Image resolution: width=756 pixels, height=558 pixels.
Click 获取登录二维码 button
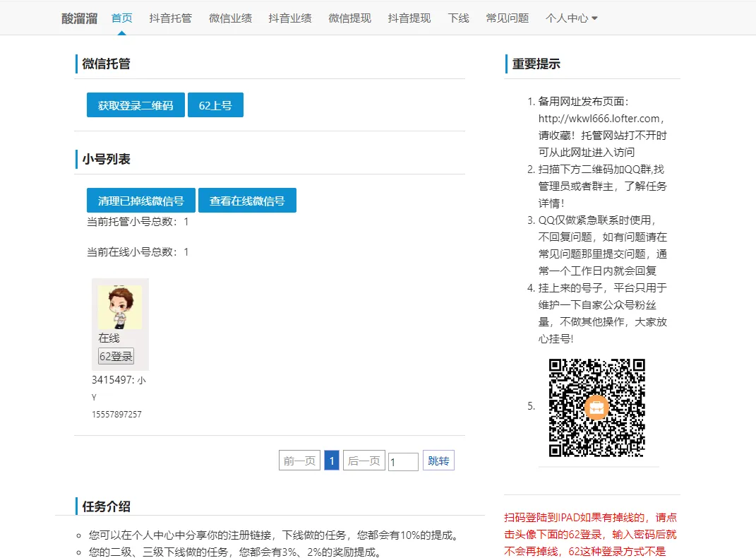coord(136,105)
